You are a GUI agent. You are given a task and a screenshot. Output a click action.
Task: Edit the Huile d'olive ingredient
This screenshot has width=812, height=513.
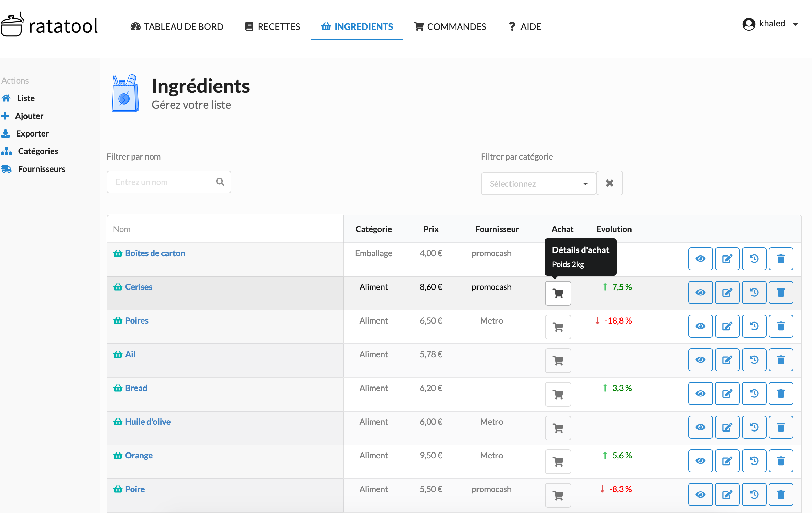pyautogui.click(x=727, y=427)
